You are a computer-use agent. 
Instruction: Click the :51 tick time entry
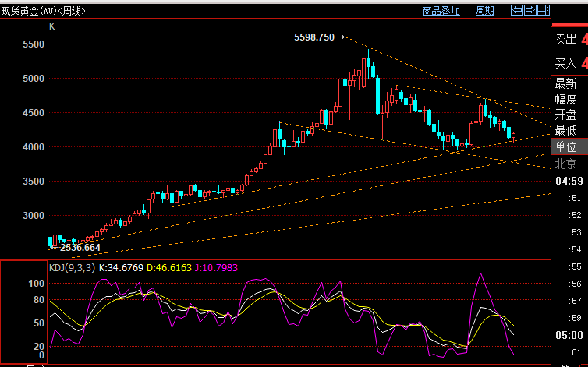pos(575,198)
